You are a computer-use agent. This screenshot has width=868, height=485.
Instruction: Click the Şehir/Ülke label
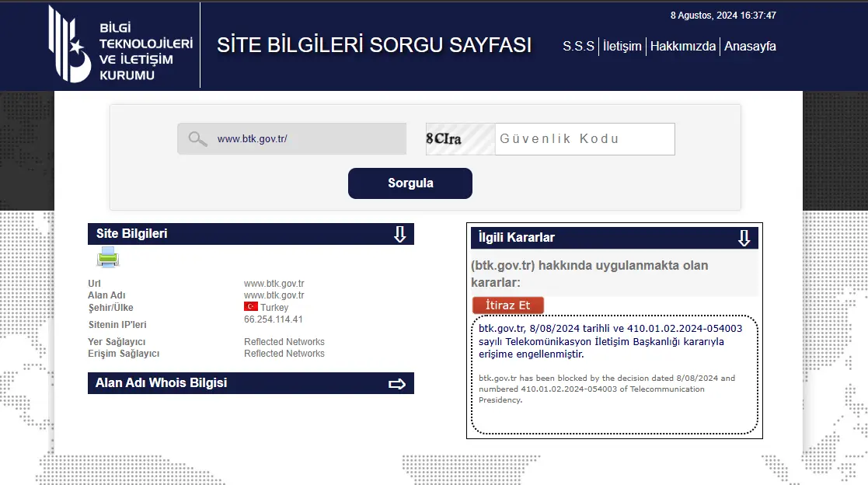tap(110, 308)
